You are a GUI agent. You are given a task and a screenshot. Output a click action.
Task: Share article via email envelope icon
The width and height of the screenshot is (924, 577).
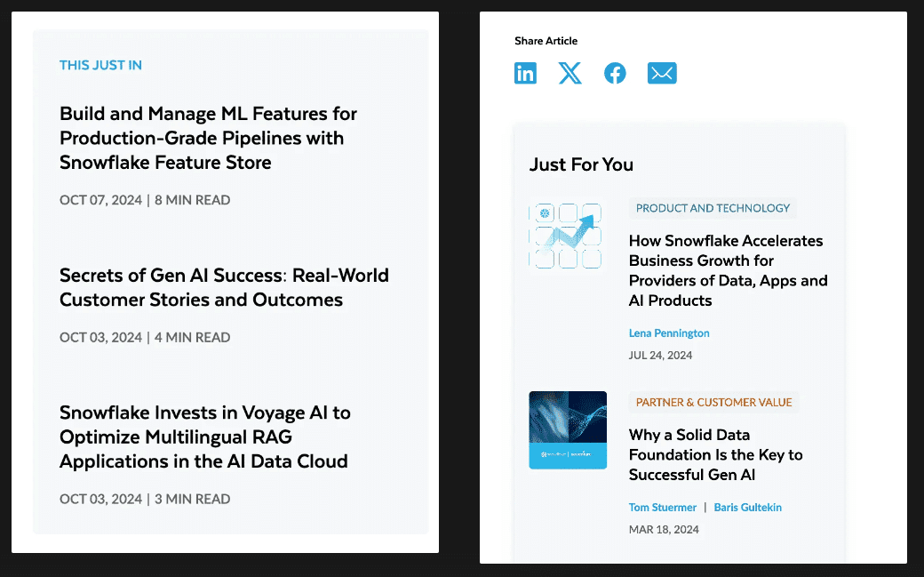[662, 73]
